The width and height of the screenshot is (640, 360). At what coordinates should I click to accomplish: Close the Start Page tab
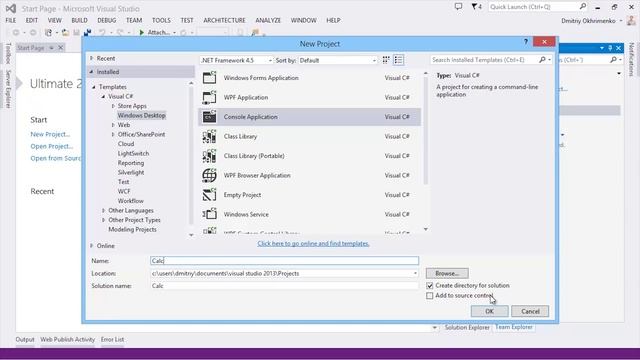coord(60,48)
